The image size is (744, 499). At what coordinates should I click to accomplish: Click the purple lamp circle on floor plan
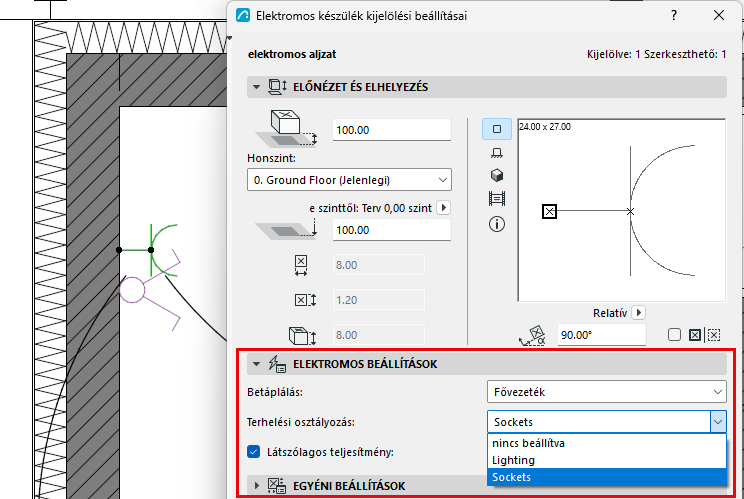coord(132,290)
